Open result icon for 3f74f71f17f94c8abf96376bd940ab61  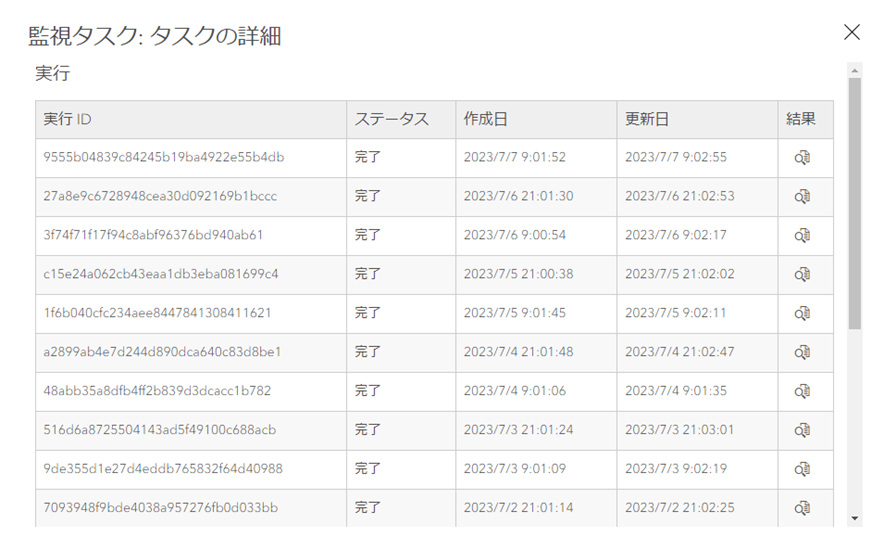(802, 236)
